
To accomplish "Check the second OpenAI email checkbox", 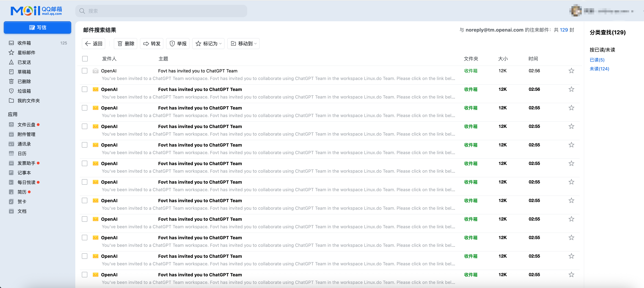I will point(85,89).
